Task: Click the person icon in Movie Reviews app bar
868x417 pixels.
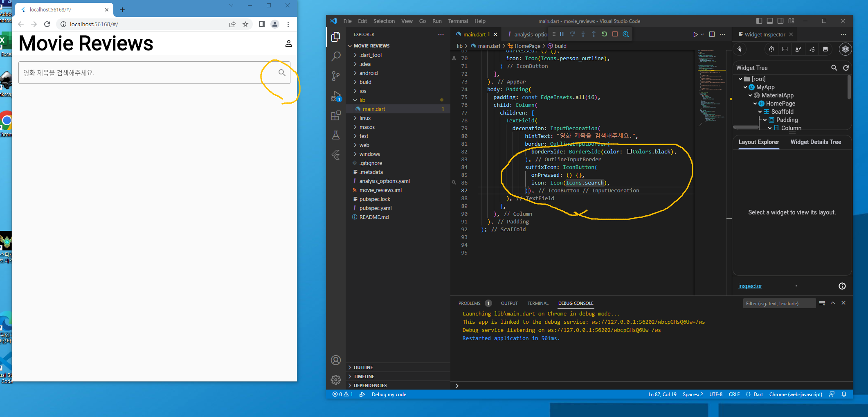Action: pos(289,43)
